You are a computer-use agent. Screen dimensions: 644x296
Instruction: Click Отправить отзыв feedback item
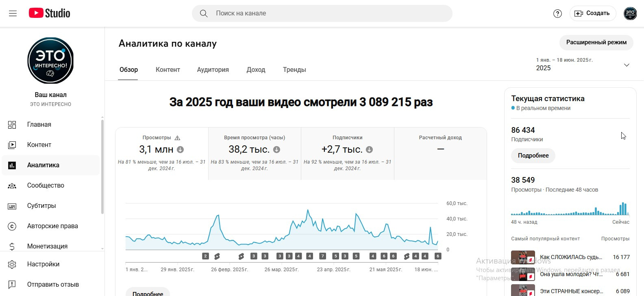click(x=50, y=285)
